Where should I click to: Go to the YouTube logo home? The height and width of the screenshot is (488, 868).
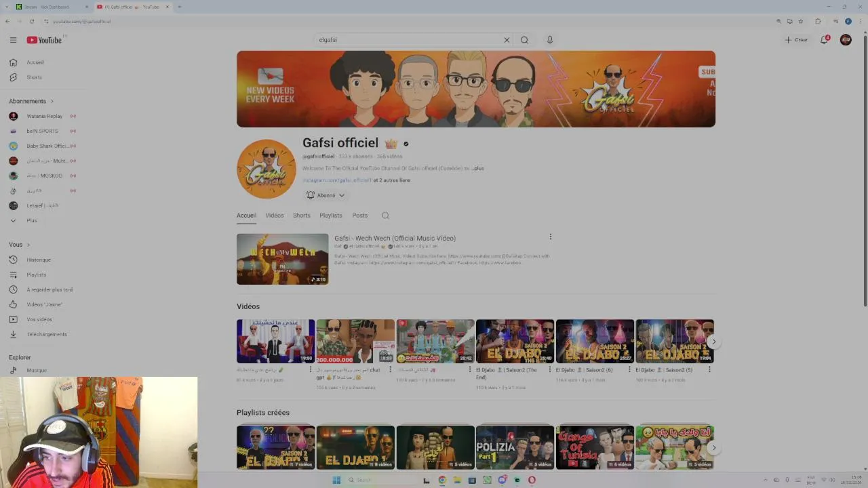(x=44, y=40)
